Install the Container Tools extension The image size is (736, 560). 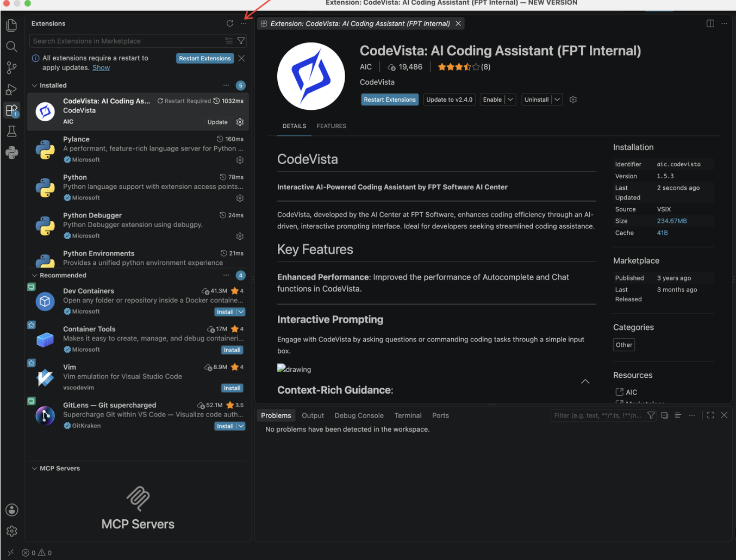tap(232, 350)
